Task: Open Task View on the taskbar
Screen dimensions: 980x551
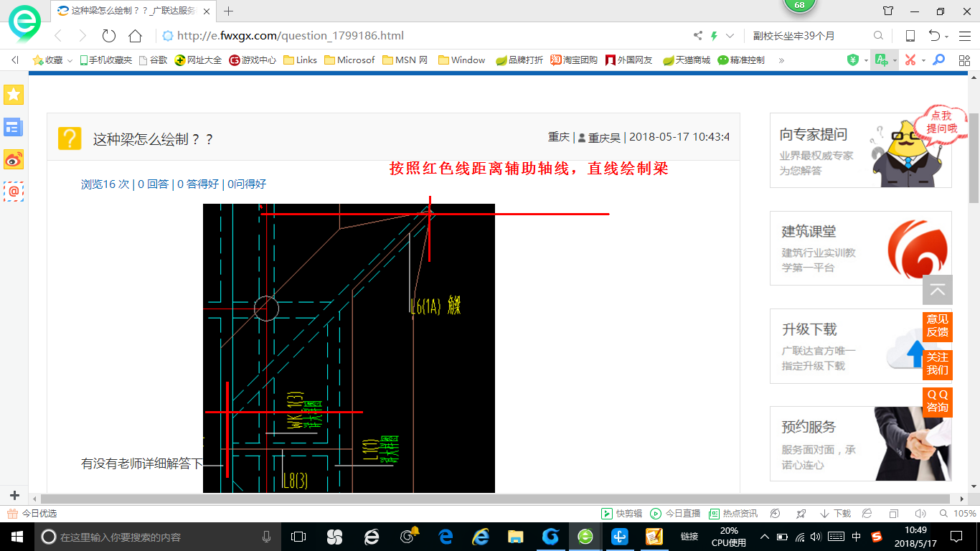Action: [x=298, y=536]
